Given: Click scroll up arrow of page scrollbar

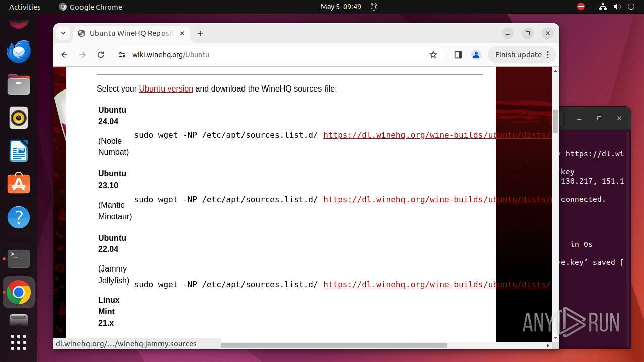Looking at the screenshot, I should [x=555, y=71].
